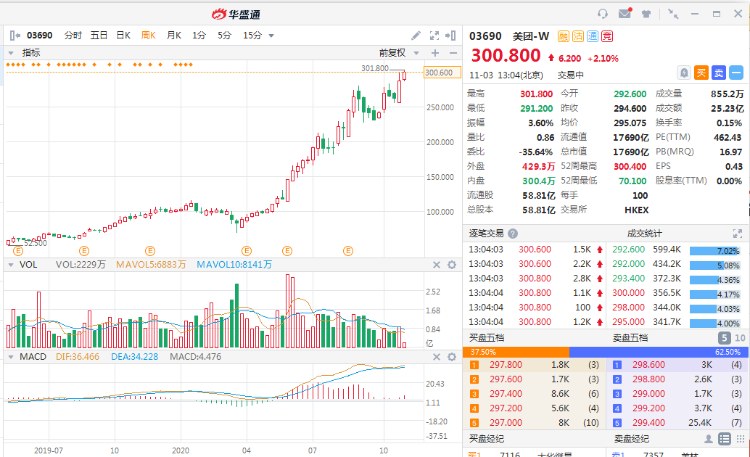Expand the 指标 indicators dropdown

pos(11,53)
